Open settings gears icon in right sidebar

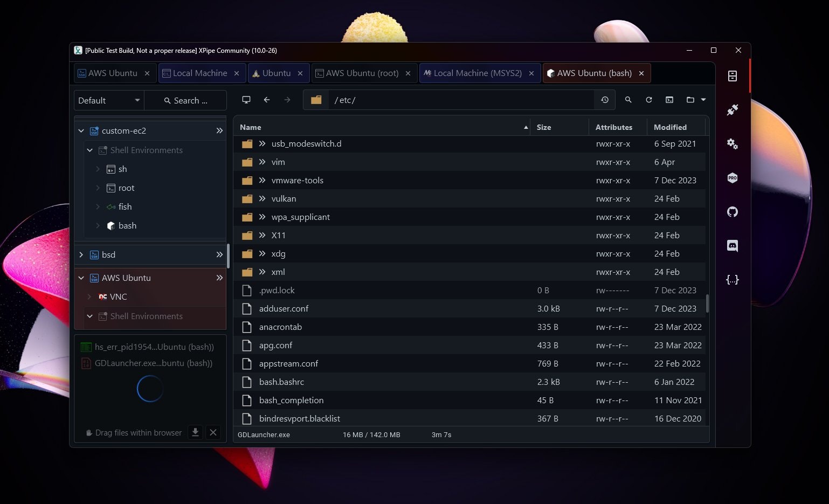(x=732, y=144)
